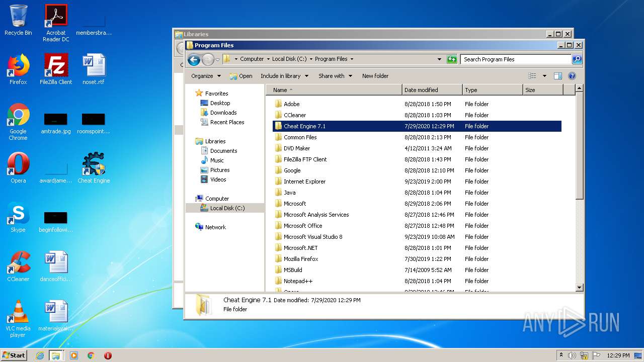
Task: Open Windows Media Player taskbar icon
Action: pyautogui.click(x=74, y=355)
